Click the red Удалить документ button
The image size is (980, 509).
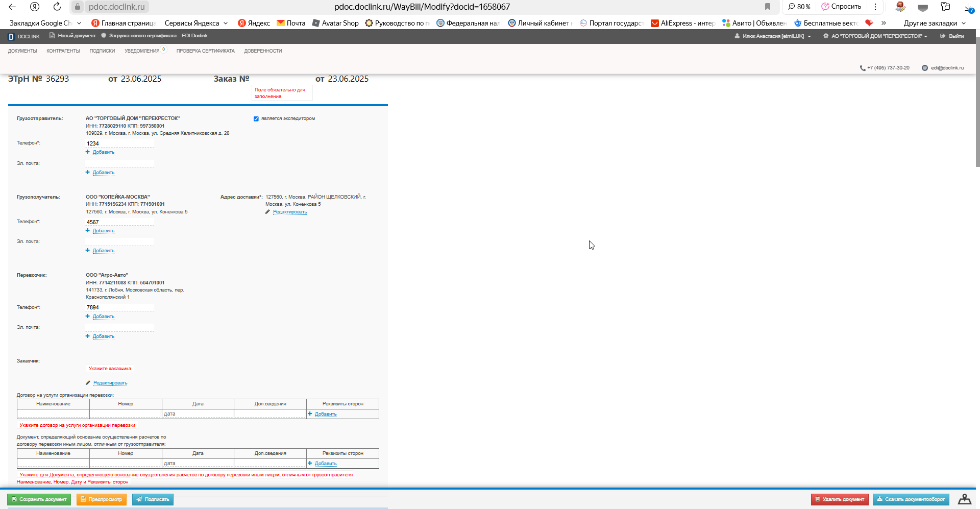click(840, 499)
